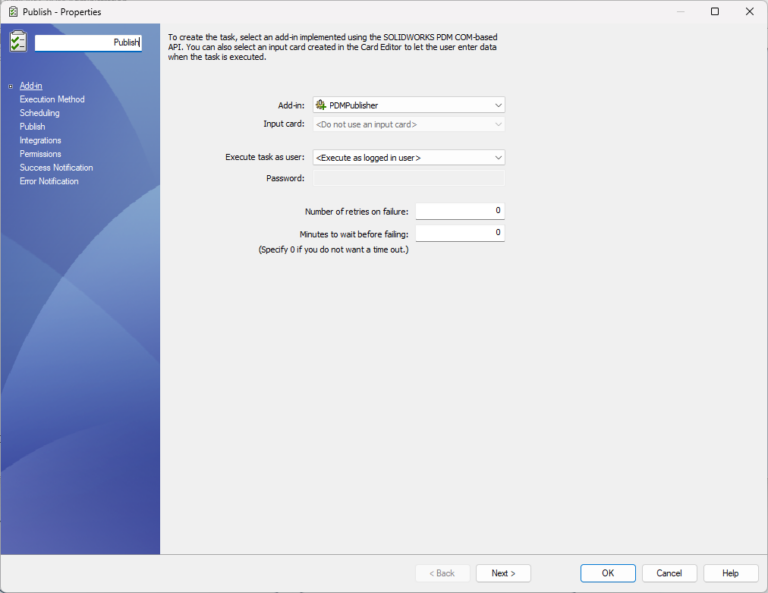Click the task checklist icon beside name field

[x=18, y=42]
